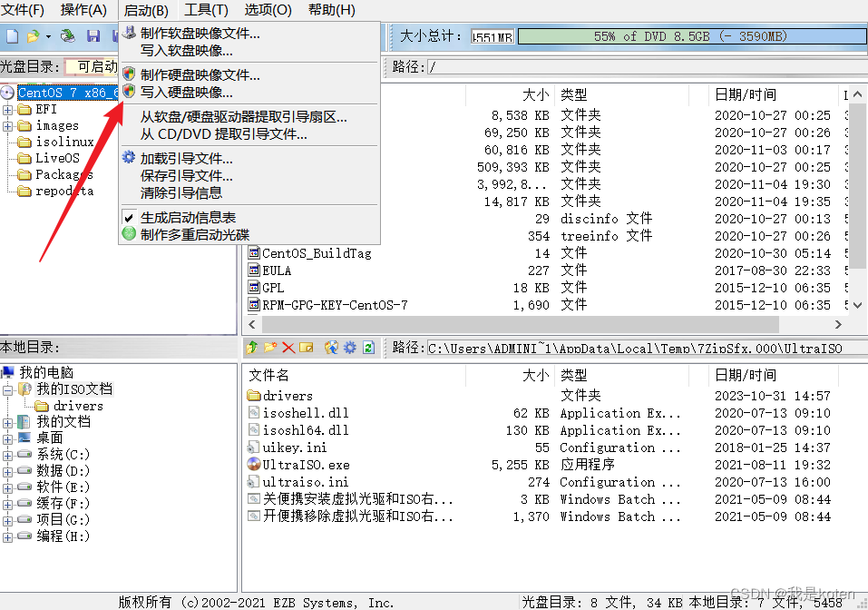Click the uikey.ini file icon
868x610 pixels.
(x=254, y=448)
